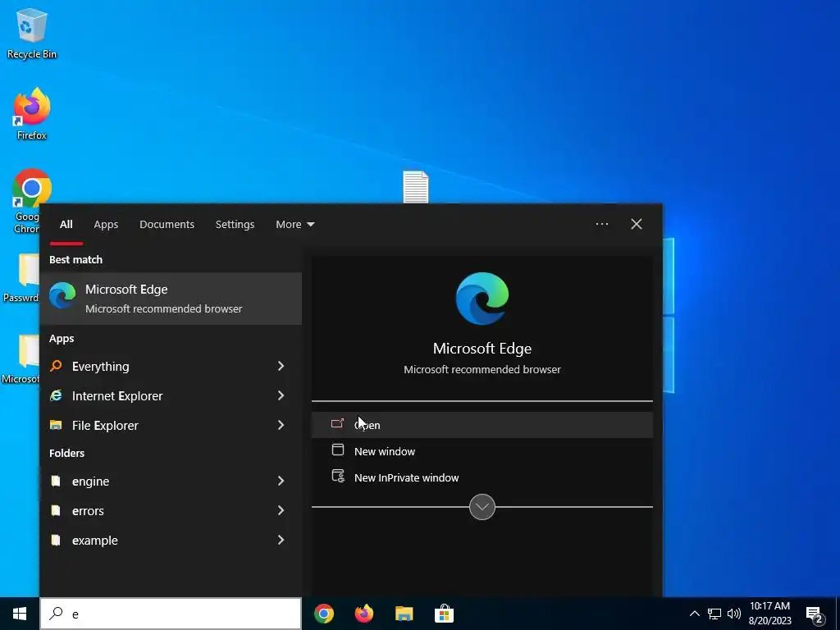Click the New InPrivate window icon
The height and width of the screenshot is (630, 840).
[338, 477]
